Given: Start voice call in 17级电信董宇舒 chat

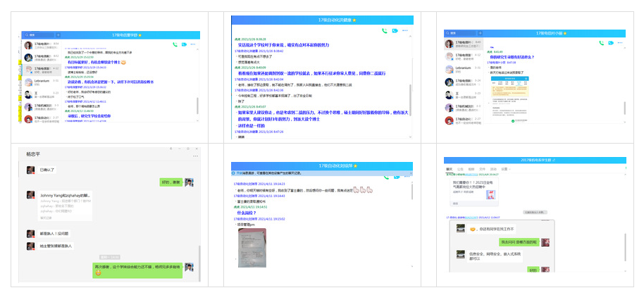Looking at the screenshot, I should point(175,44).
